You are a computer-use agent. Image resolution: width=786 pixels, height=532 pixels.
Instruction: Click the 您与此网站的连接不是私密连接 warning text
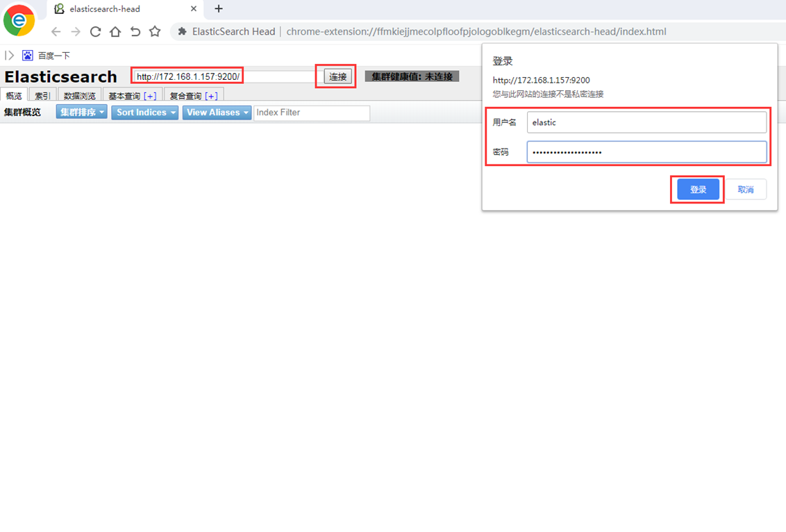(x=548, y=94)
